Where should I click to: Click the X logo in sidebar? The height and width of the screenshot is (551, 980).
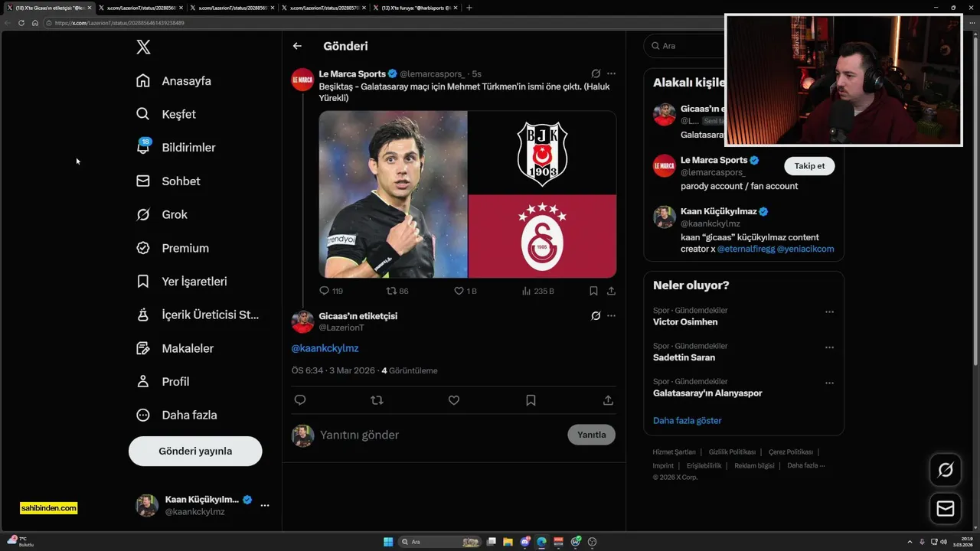click(x=143, y=47)
